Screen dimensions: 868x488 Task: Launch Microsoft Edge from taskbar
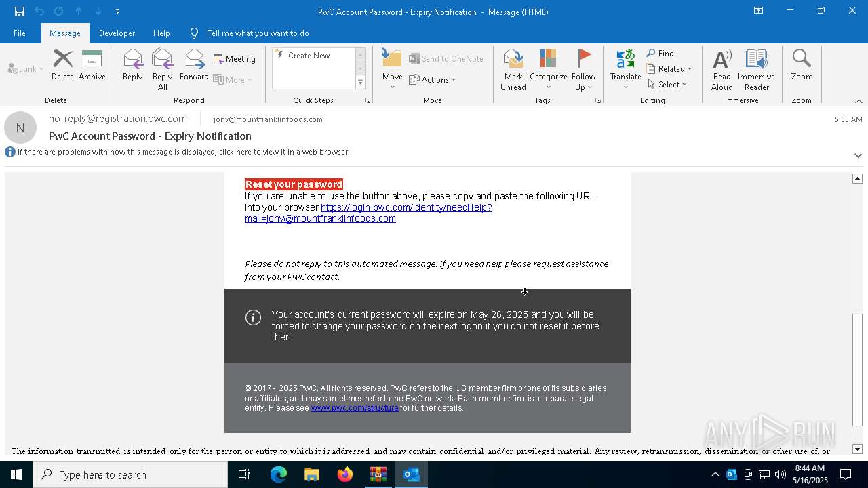tap(279, 474)
